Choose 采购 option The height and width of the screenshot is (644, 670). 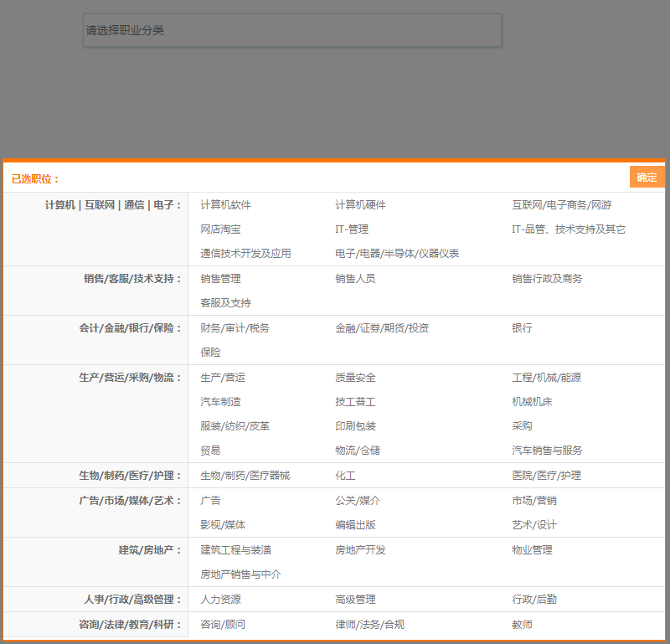tap(522, 426)
